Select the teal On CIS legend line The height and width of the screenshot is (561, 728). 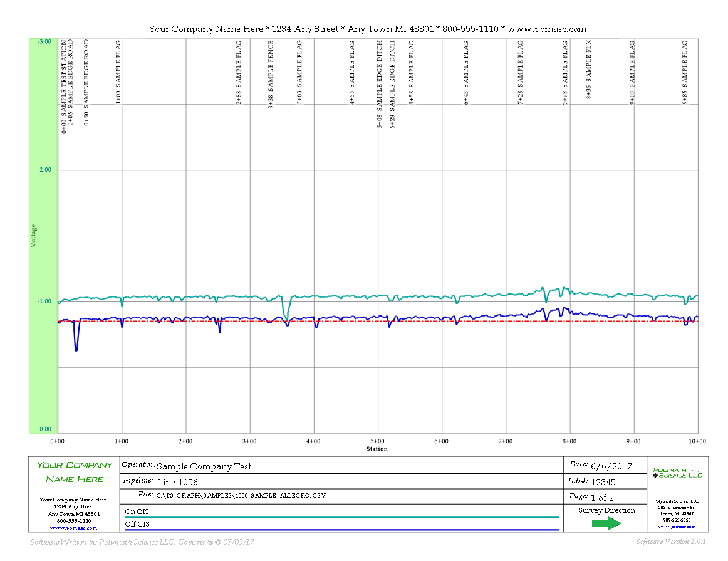tap(341, 517)
